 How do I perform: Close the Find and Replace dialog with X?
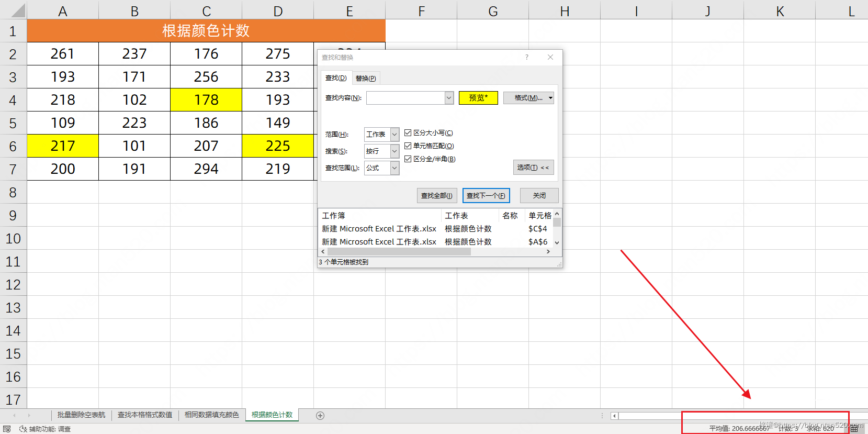point(550,57)
